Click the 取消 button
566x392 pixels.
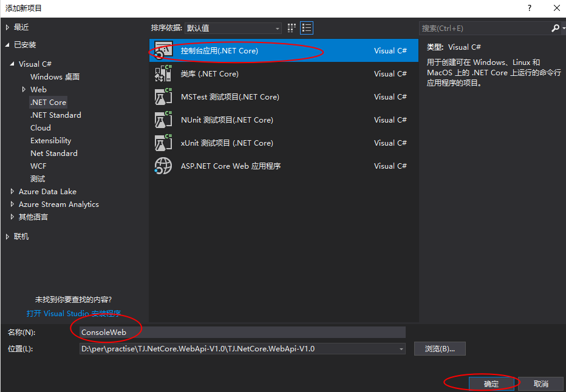point(540,384)
